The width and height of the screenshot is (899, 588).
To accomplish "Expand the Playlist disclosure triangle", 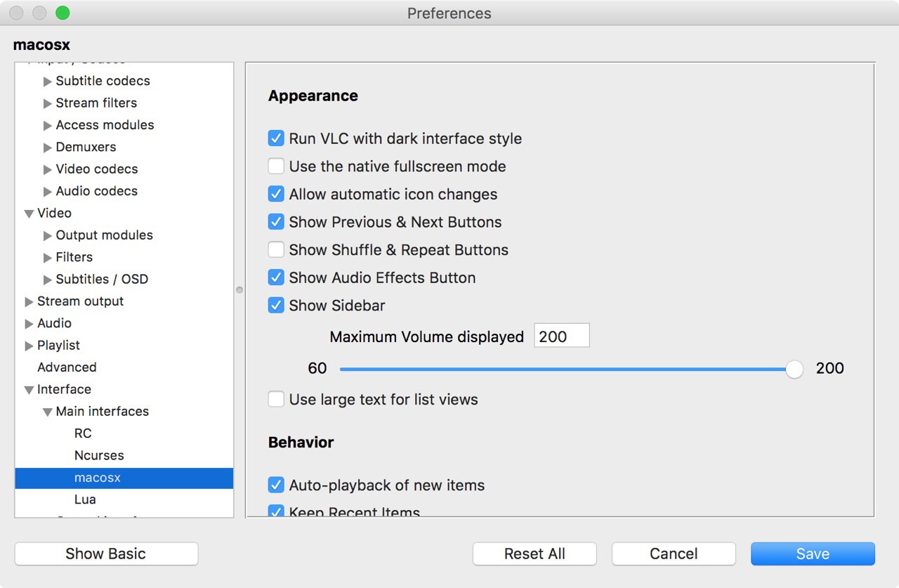I will (29, 346).
